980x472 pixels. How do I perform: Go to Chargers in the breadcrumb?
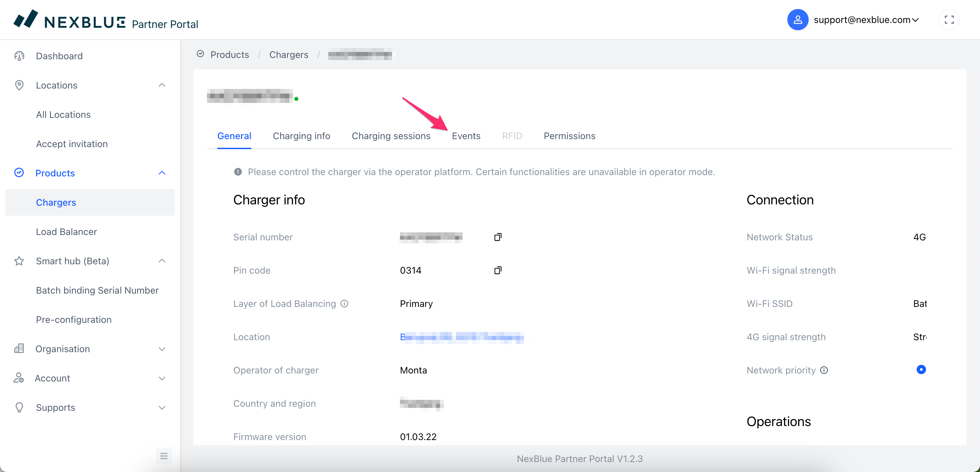pyautogui.click(x=288, y=55)
